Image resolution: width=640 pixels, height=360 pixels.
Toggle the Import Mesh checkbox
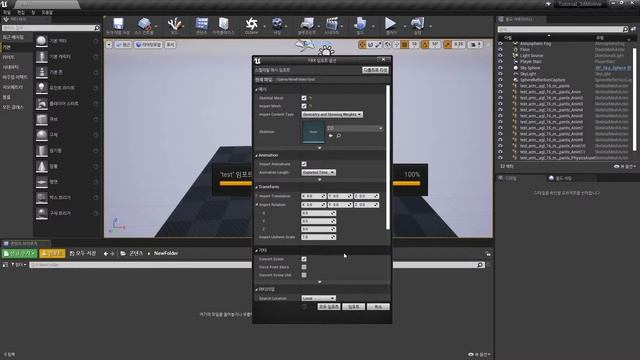coord(304,106)
